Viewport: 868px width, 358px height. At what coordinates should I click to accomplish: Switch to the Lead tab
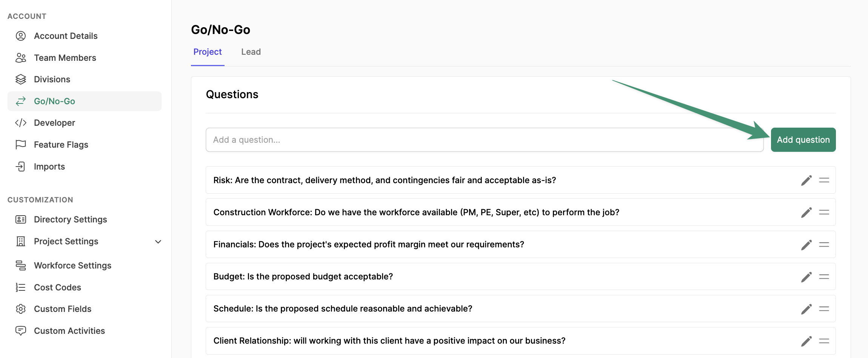[x=251, y=52]
